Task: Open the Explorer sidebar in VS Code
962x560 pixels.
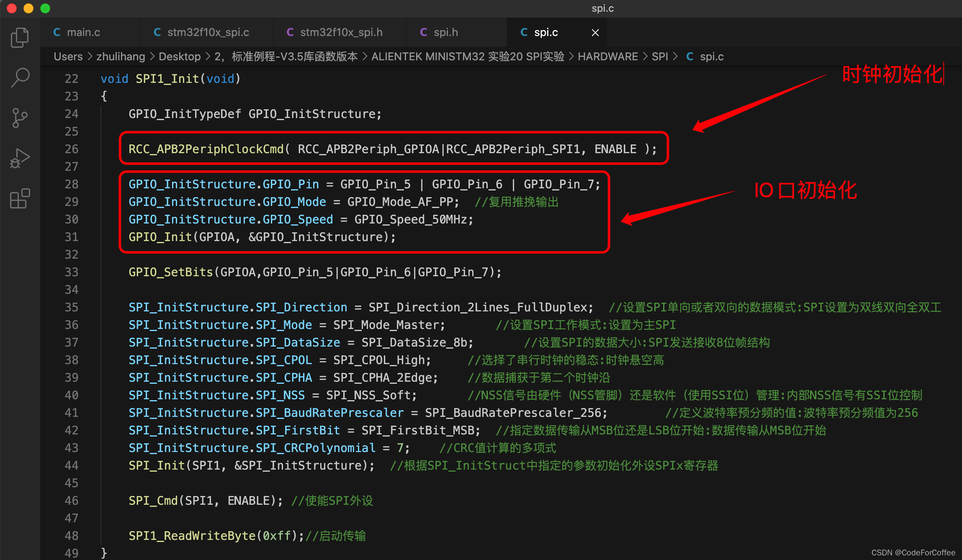Action: pyautogui.click(x=19, y=37)
